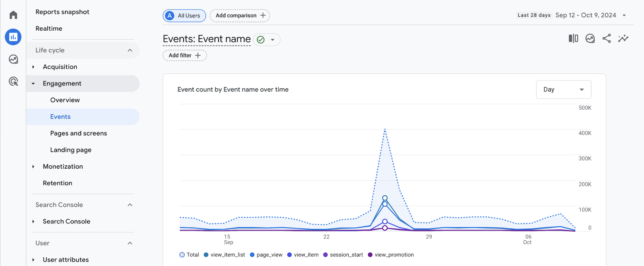Toggle the view_item legend series
Image resolution: width=644 pixels, height=266 pixels.
pos(303,255)
